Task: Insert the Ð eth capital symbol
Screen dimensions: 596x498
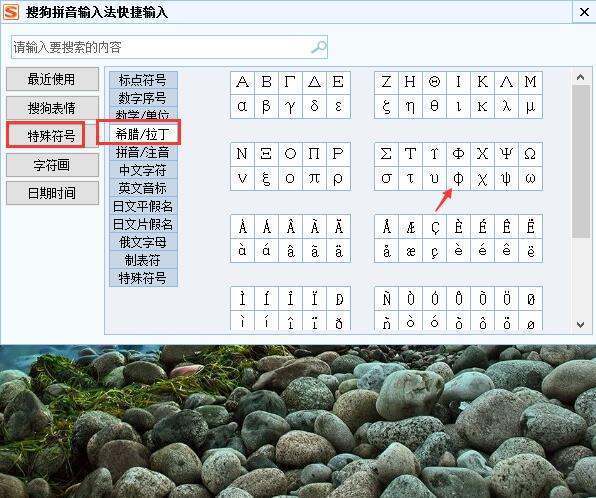Action: coord(338,299)
